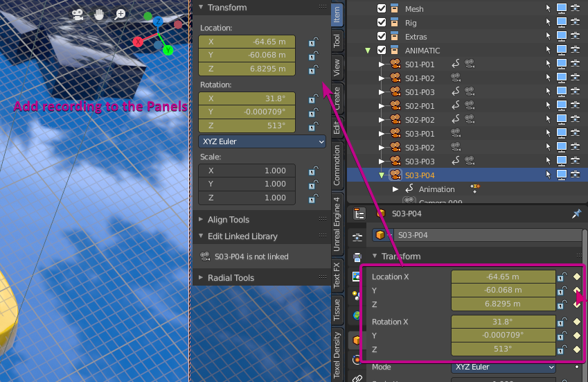Hide the Rig collection in viewport

tap(562, 21)
